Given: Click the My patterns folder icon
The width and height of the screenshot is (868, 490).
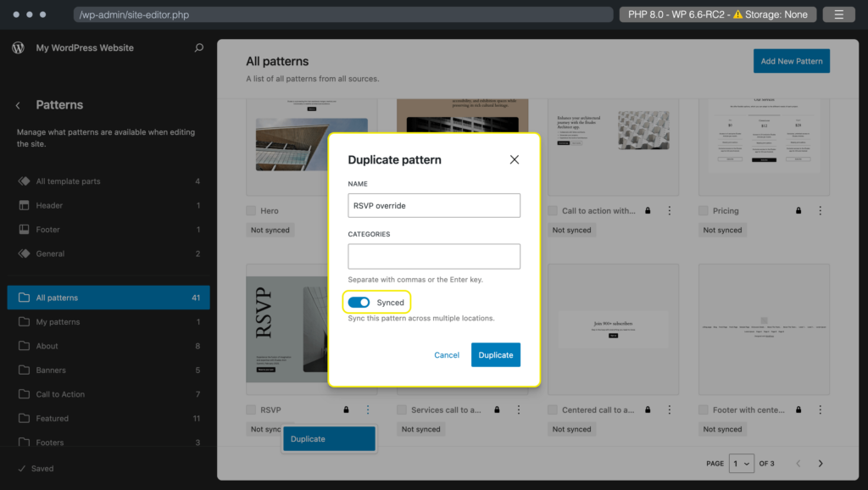Looking at the screenshot, I should click(x=24, y=321).
